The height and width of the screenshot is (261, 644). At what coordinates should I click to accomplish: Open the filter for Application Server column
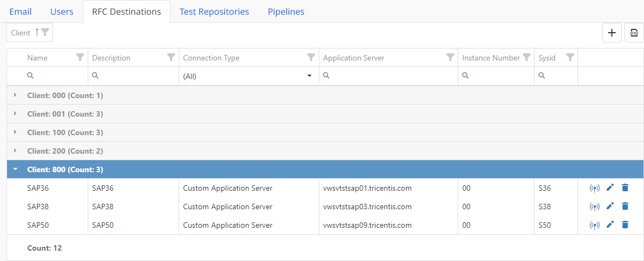(x=450, y=57)
